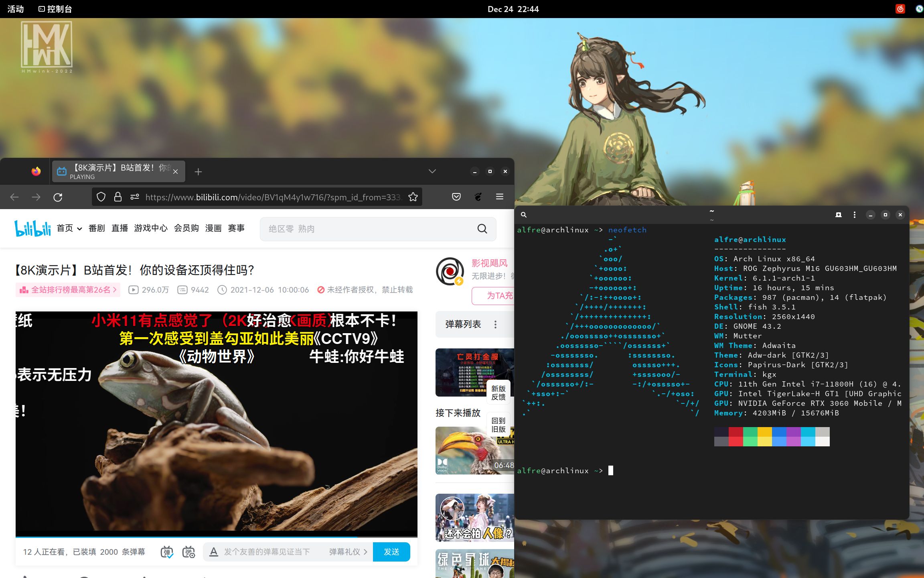Open the 影视飓风 uploader name link
This screenshot has height=578, width=924.
(x=490, y=263)
